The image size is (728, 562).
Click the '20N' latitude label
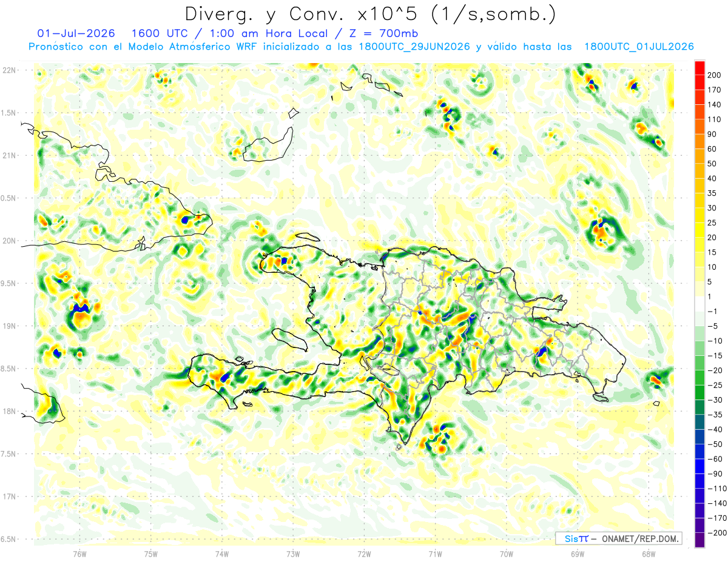9,241
